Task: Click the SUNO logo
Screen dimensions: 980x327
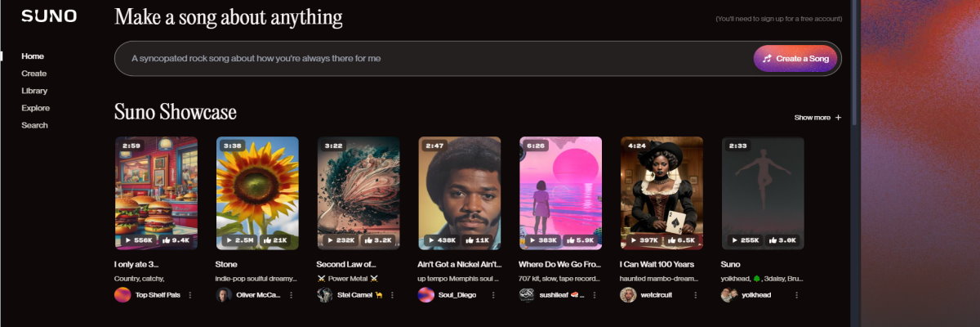Action: (49, 16)
